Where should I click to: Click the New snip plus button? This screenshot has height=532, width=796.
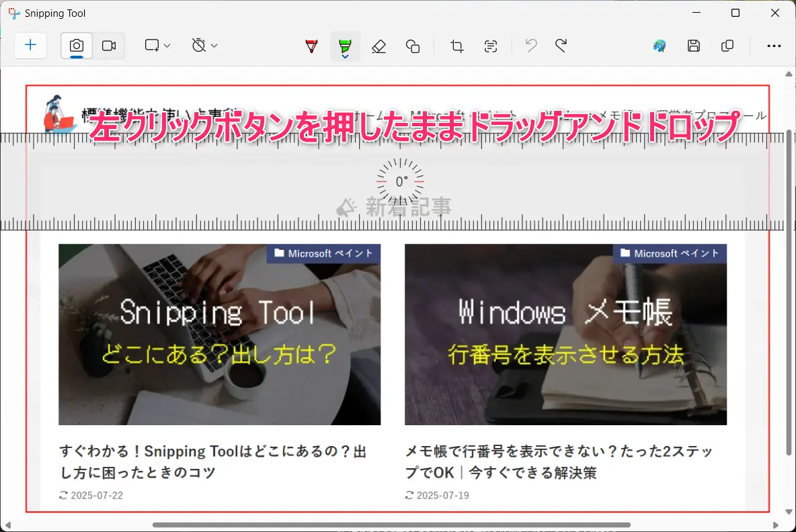pyautogui.click(x=30, y=46)
